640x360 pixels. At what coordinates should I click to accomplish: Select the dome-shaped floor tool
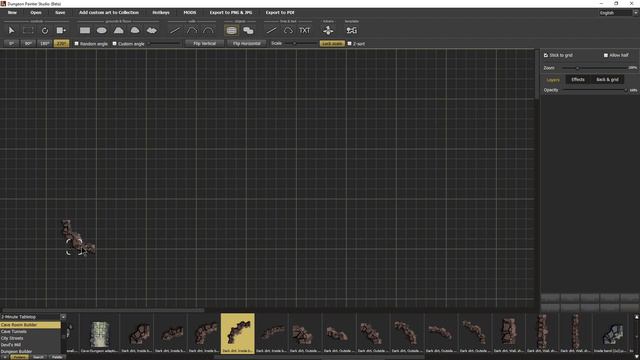click(x=135, y=30)
